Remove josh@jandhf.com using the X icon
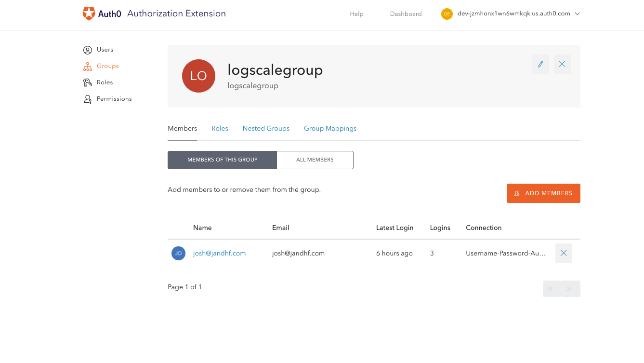The width and height of the screenshot is (644, 363). coord(564,253)
